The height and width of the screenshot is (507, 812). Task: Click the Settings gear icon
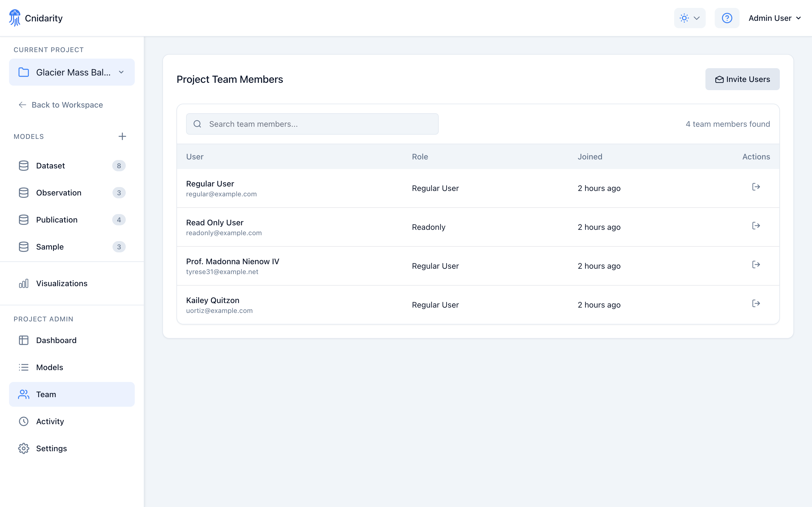click(23, 448)
